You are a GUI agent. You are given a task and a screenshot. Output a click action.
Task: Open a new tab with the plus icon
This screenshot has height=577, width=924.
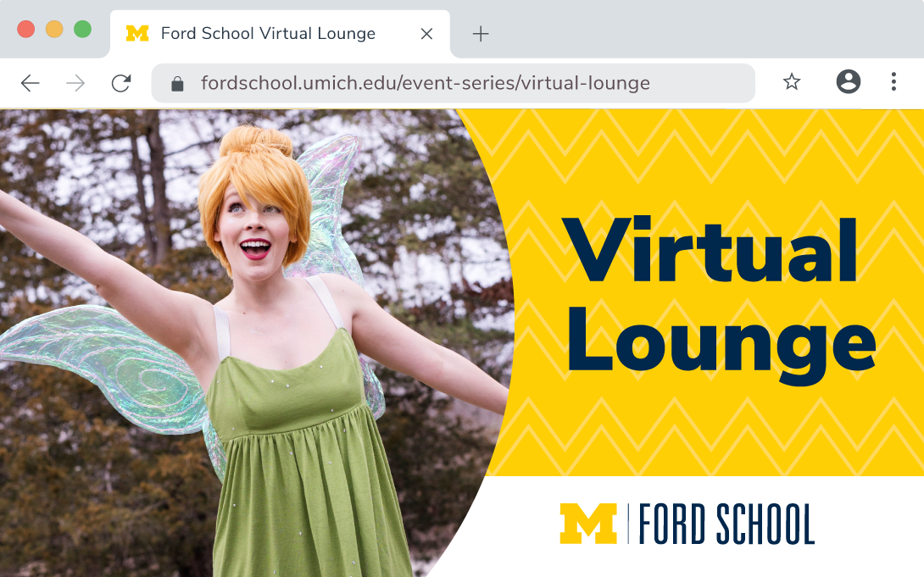tap(481, 34)
